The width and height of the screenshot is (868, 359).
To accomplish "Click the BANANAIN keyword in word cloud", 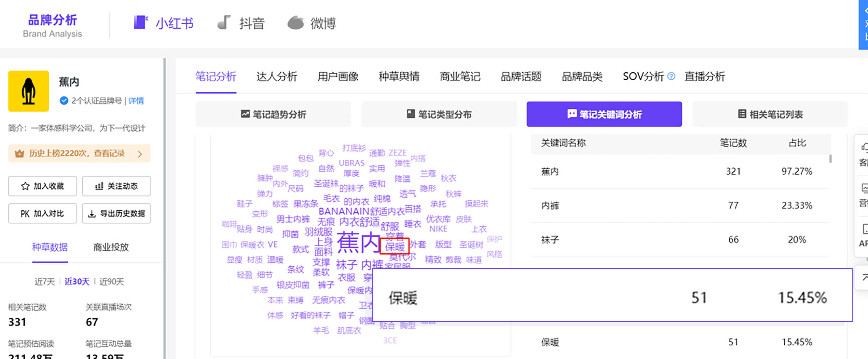I will point(344,211).
